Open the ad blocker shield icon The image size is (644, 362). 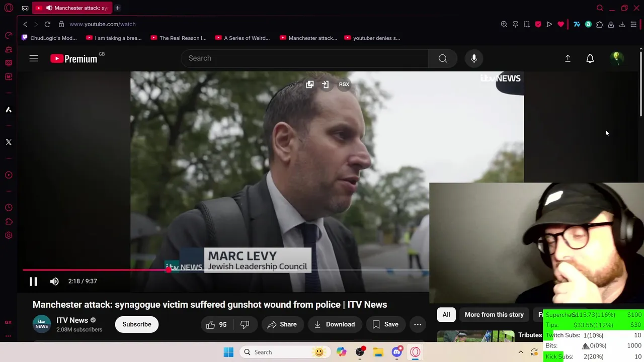pyautogui.click(x=538, y=24)
